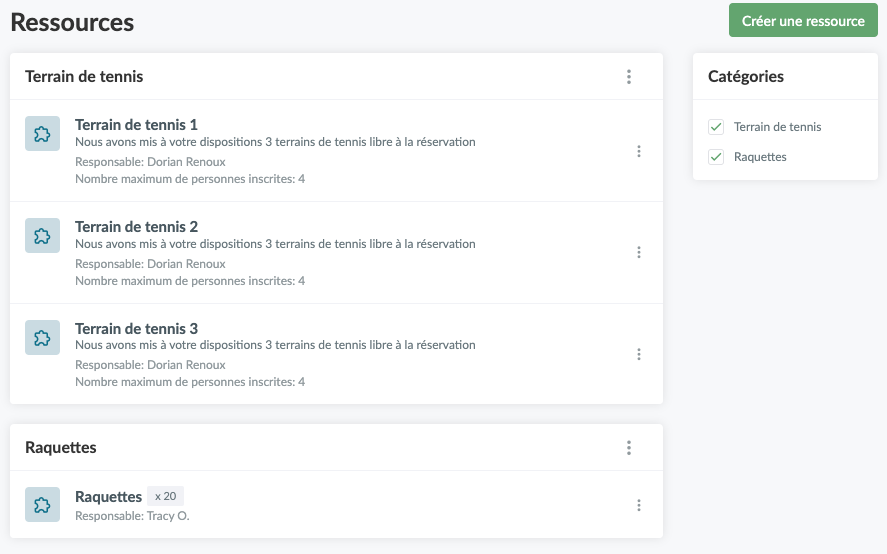Select the Terrain de tennis 3 title
The height and width of the screenshot is (554, 887).
coord(136,328)
